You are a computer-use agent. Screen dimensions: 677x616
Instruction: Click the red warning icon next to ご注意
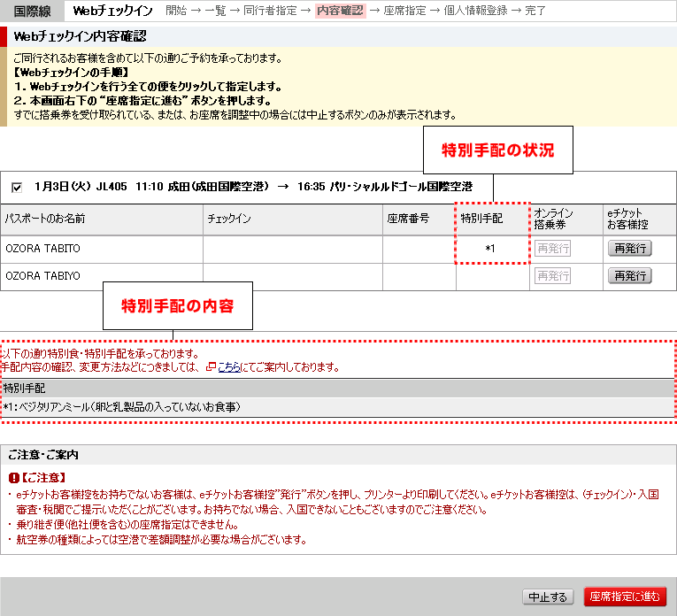12,478
